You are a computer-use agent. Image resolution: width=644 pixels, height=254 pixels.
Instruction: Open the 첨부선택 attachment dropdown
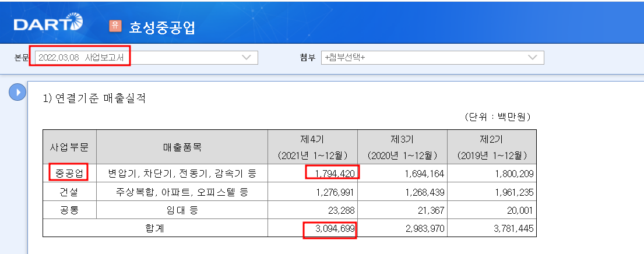432,58
